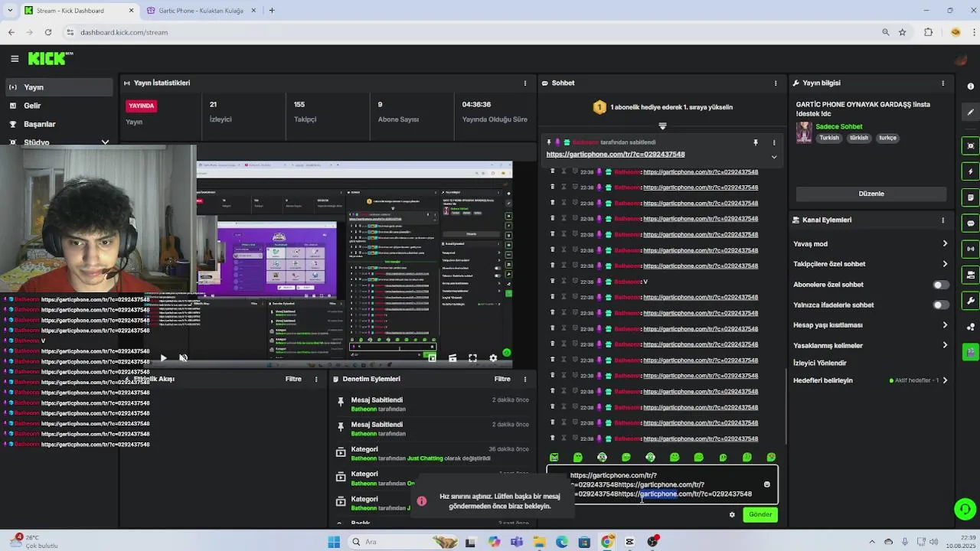
Task: Open the Filtre dropdown in Etkinlik Akışı
Action: pyautogui.click(x=293, y=379)
